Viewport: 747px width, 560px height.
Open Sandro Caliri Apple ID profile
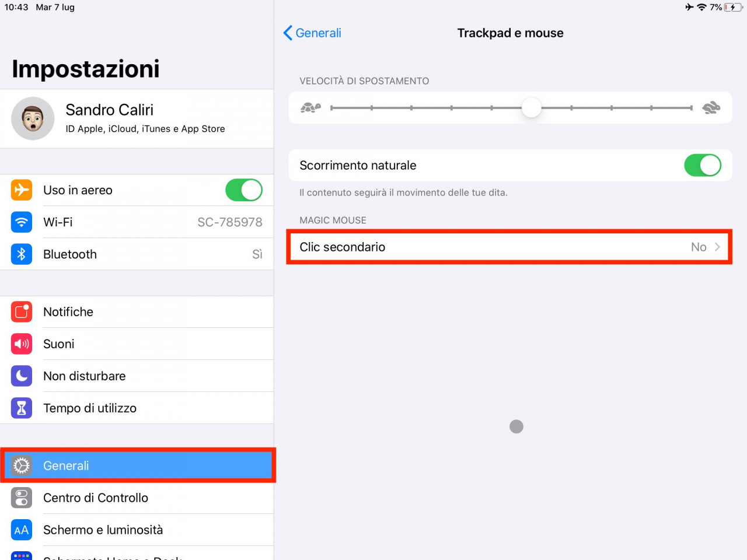(x=137, y=118)
